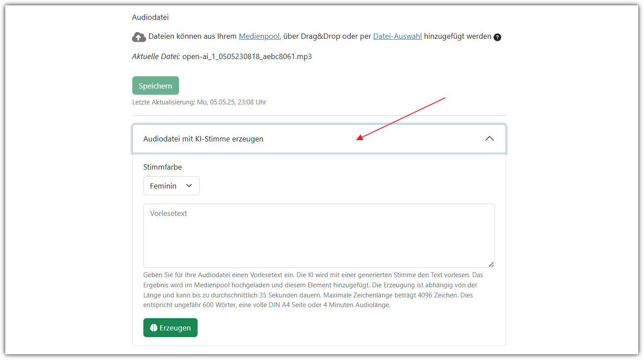Click the Stimmfarbe field label

162,167
